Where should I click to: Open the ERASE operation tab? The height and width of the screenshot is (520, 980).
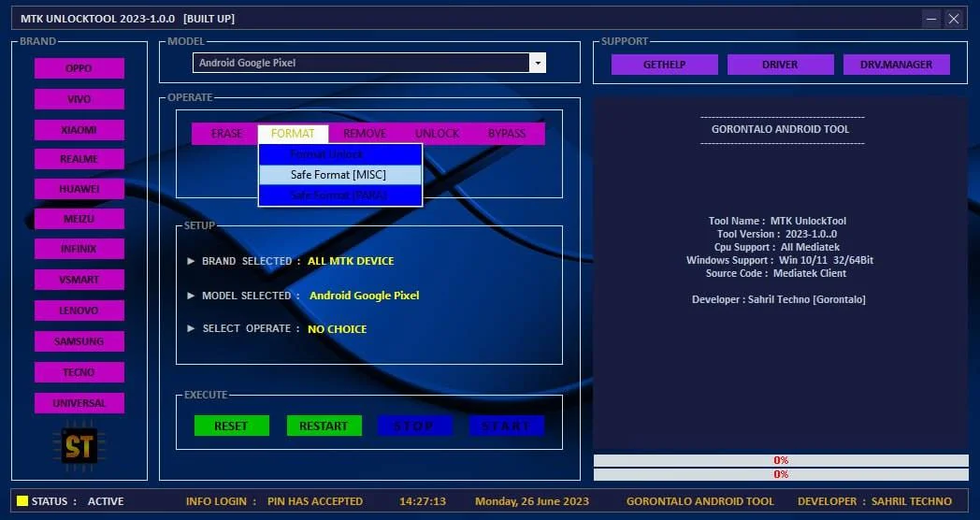click(226, 133)
